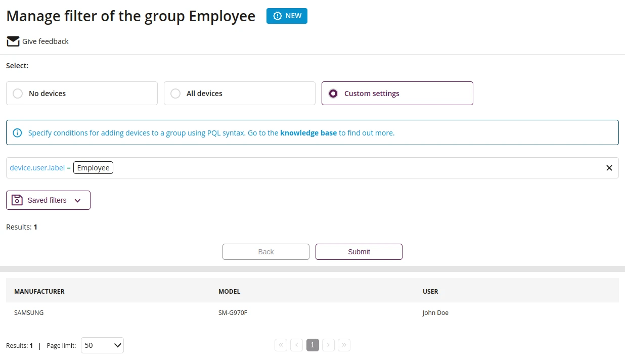This screenshot has width=625, height=364.
Task: Click the John Doe user cell
Action: 435,313
